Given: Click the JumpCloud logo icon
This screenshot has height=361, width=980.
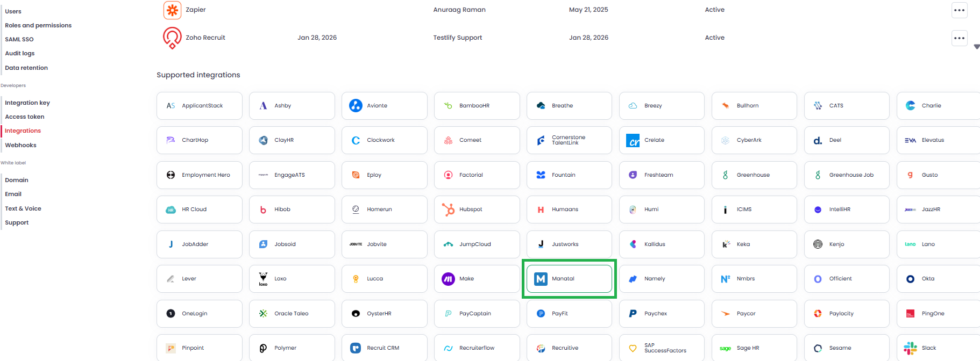Looking at the screenshot, I should coord(448,244).
